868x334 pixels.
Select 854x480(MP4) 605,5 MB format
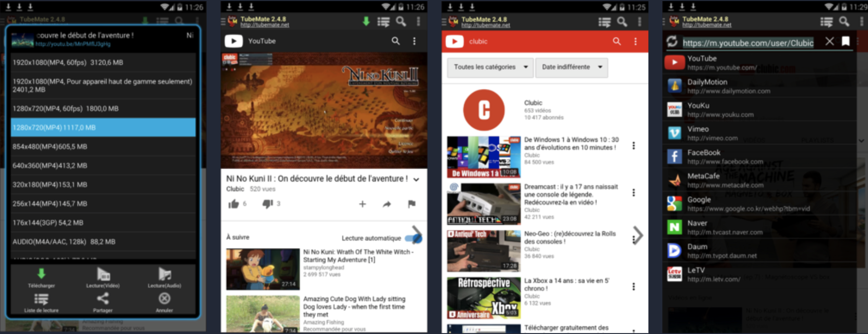coord(103,146)
